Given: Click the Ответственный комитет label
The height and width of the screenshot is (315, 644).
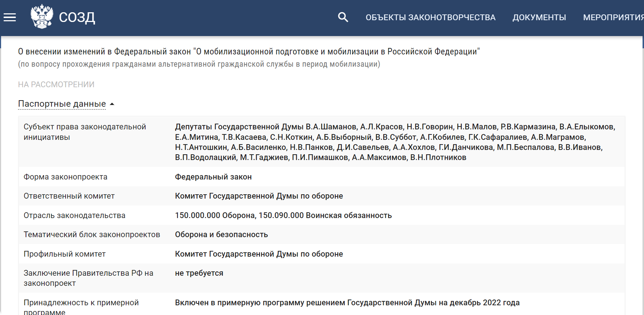Looking at the screenshot, I should coord(69,196).
